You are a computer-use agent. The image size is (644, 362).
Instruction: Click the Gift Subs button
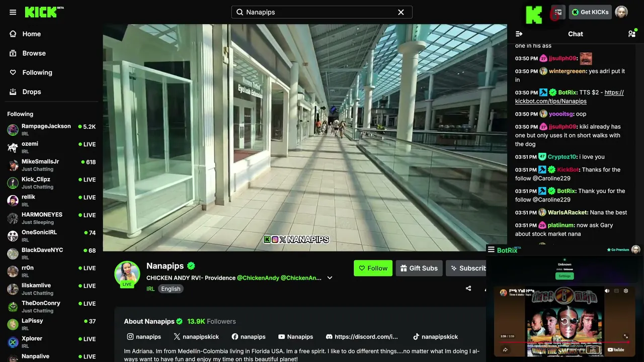pyautogui.click(x=419, y=268)
